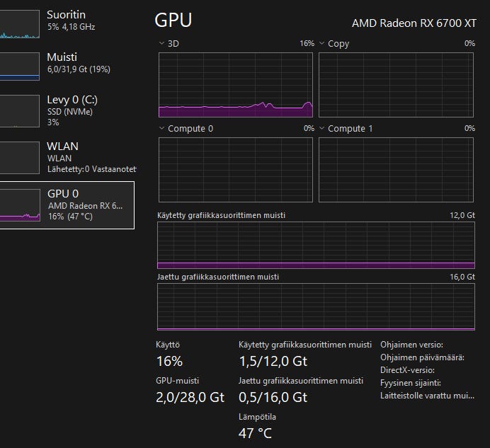Click the Suoritin mini graph thumbnail
Screen dimensions: 490x448
pos(20,23)
